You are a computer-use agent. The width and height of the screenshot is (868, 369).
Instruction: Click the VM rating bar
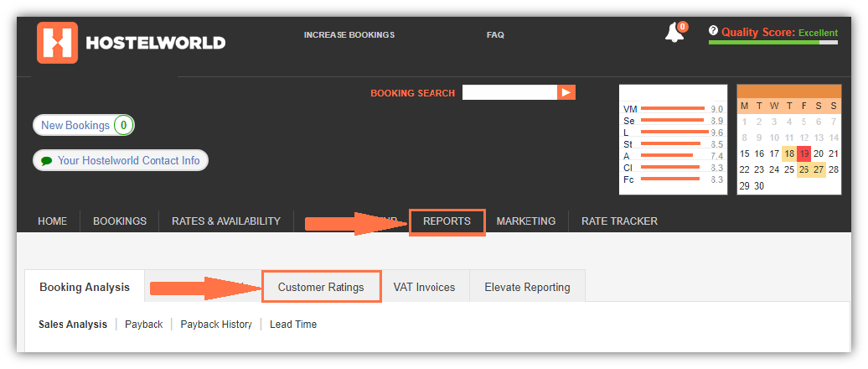673,109
